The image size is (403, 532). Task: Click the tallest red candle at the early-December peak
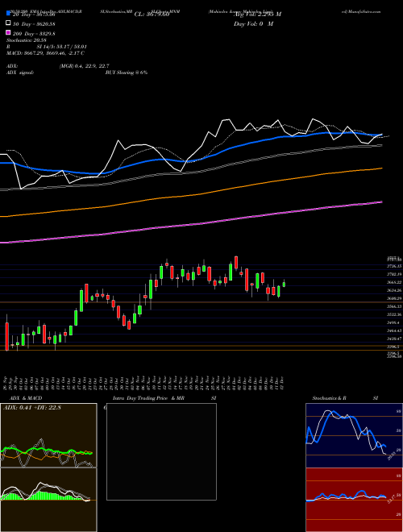[236, 262]
